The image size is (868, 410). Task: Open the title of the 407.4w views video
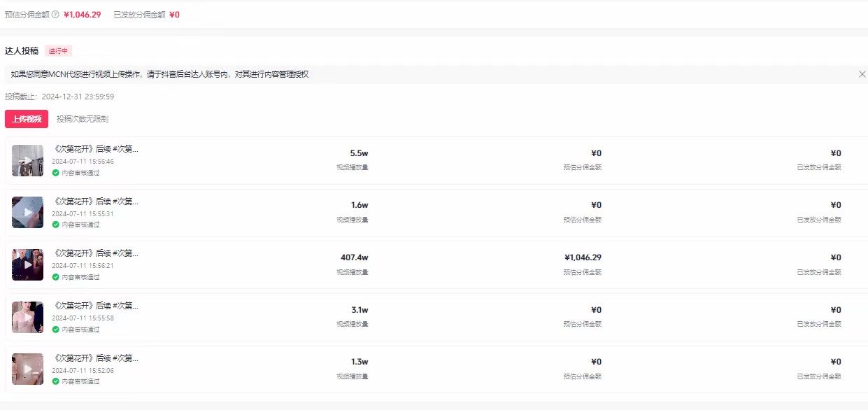[96, 253]
